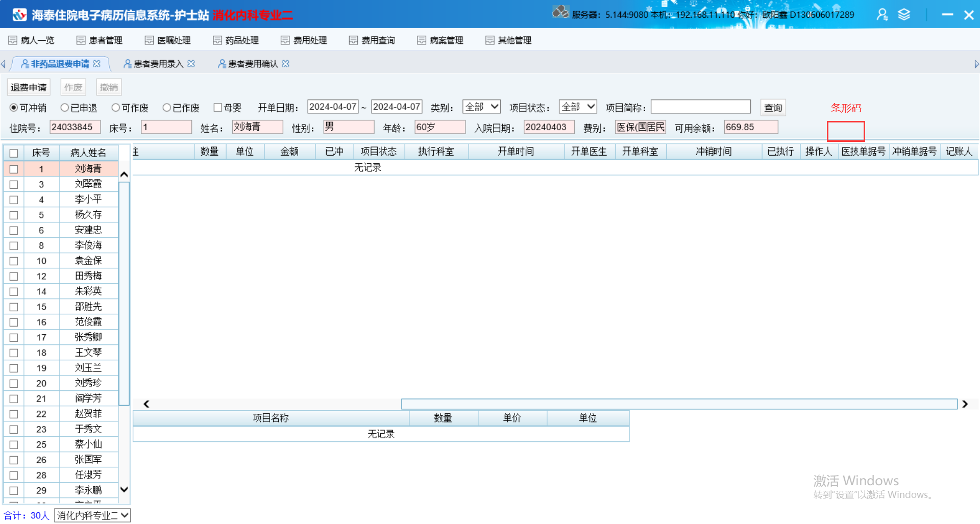Click the 住院号 field
The height and width of the screenshot is (524, 980).
coord(75,127)
